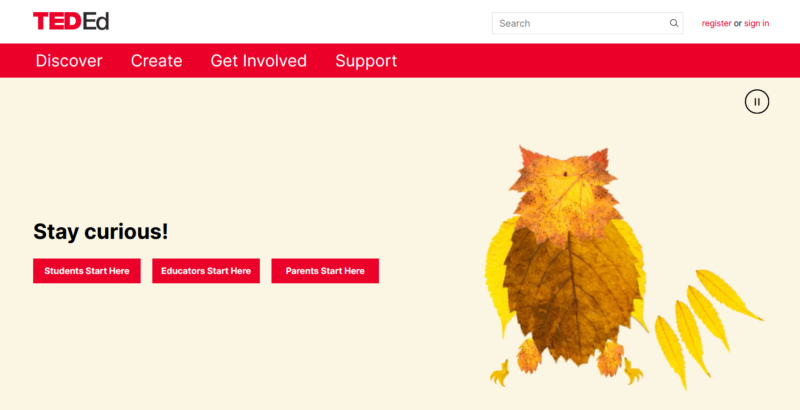This screenshot has width=800, height=410.
Task: Click the magnifier search icon
Action: click(x=674, y=23)
